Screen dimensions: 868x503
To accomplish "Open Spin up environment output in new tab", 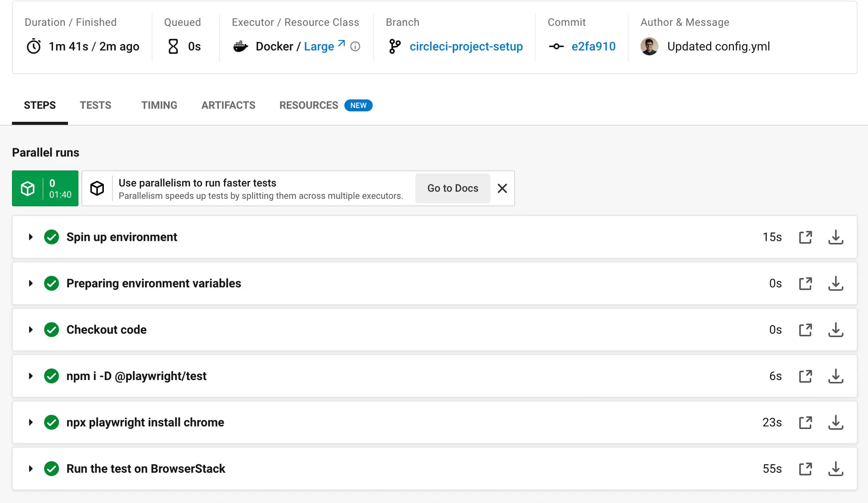I will (x=805, y=237).
